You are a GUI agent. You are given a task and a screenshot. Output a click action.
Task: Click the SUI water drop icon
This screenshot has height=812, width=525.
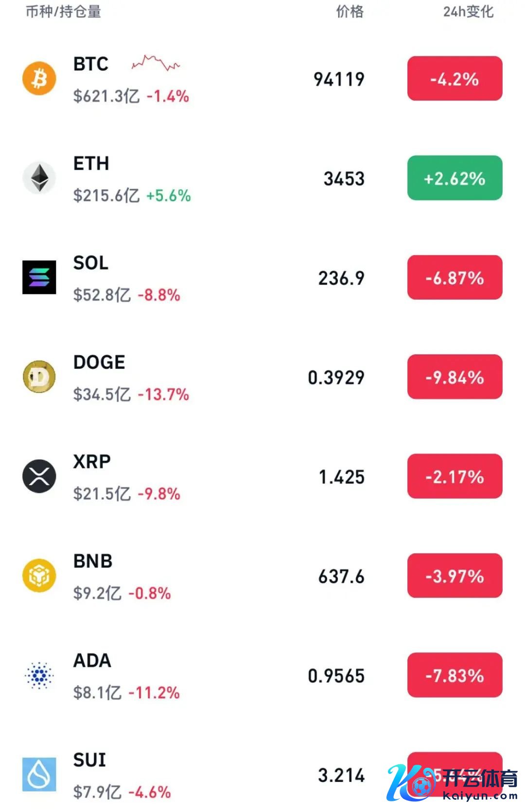pos(39,774)
